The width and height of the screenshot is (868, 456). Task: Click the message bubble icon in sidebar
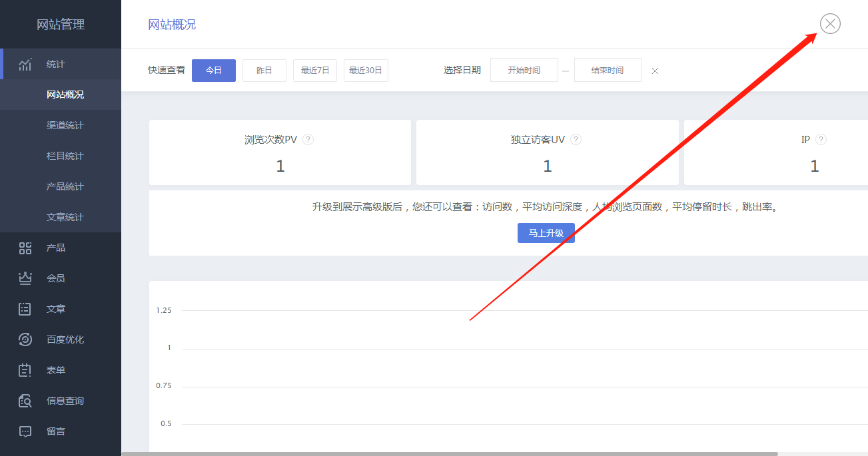click(x=25, y=431)
